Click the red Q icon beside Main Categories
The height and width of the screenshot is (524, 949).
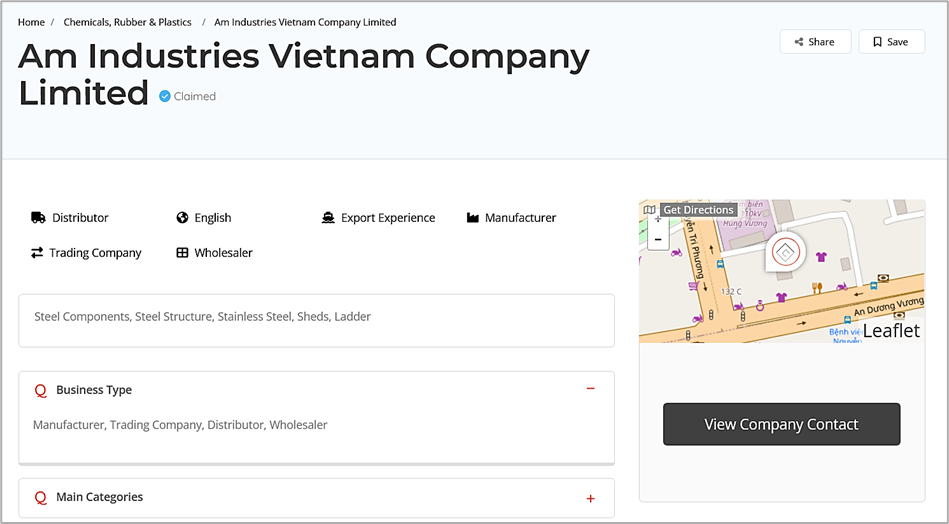pos(41,498)
